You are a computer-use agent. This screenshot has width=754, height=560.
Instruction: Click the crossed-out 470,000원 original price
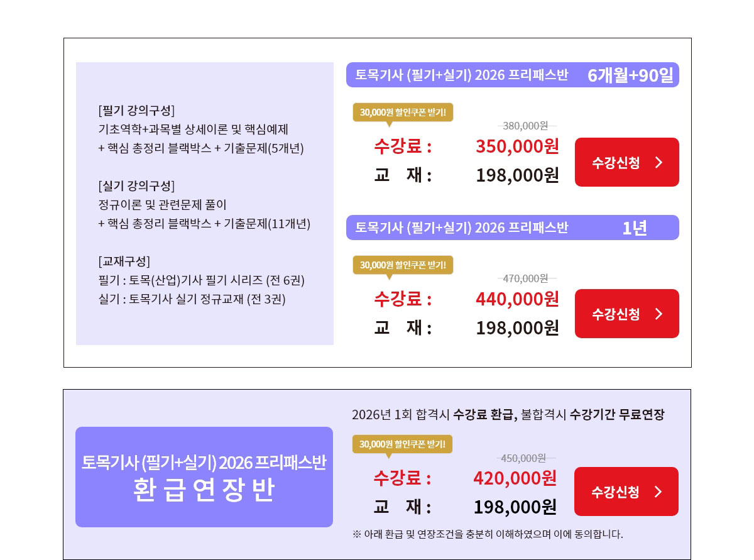[526, 278]
